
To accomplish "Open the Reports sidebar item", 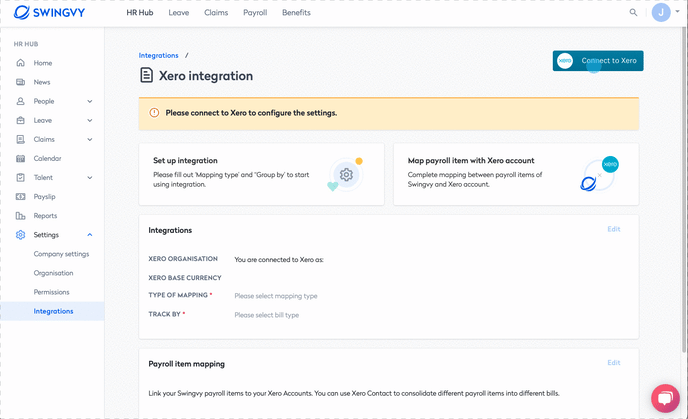I will coord(45,215).
